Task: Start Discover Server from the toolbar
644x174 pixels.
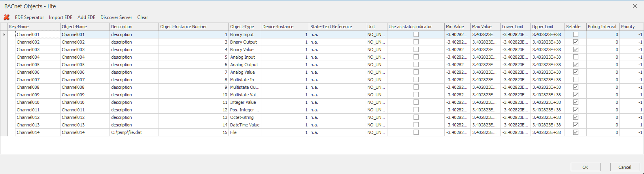Action: [x=116, y=17]
